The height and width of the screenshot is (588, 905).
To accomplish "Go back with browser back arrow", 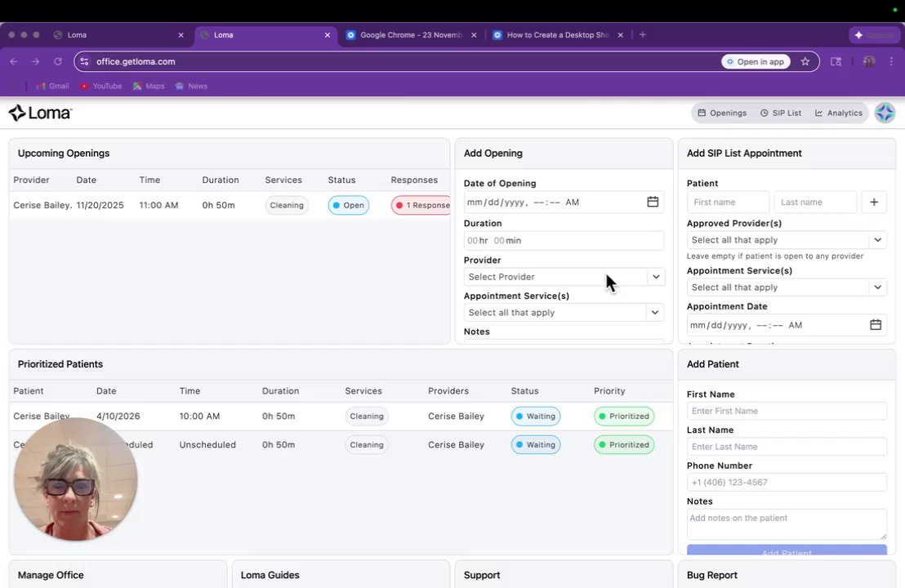I will 14,62.
